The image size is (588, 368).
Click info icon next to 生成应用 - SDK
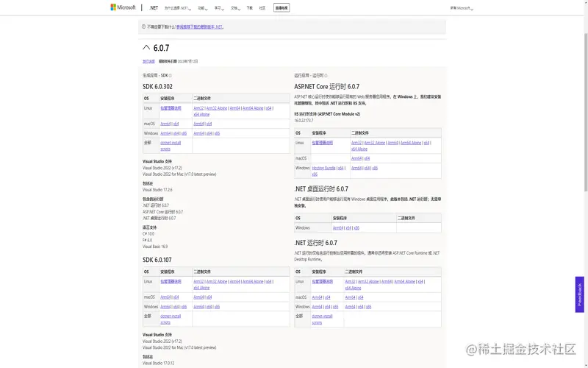171,76
